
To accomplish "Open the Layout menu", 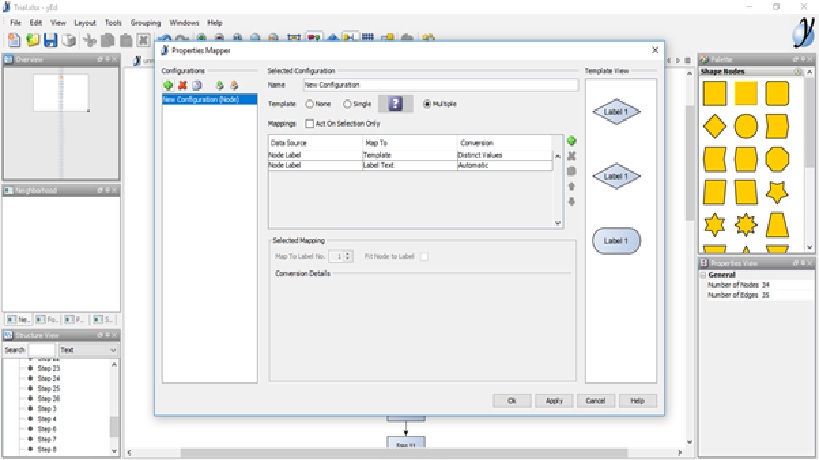I will (85, 23).
